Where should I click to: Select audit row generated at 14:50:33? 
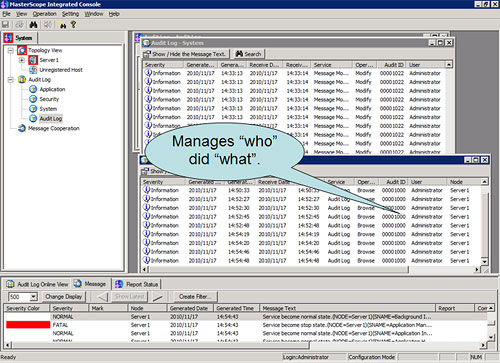[312, 190]
